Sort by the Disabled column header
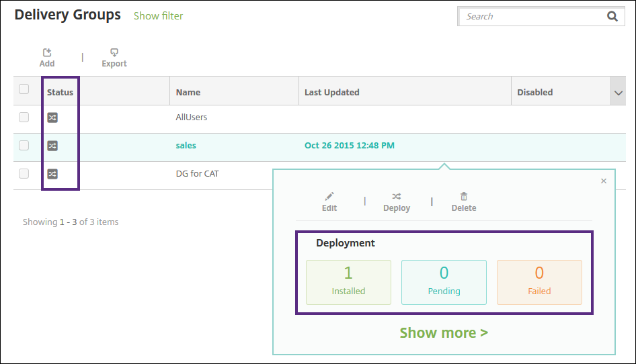The width and height of the screenshot is (636, 364). (534, 93)
